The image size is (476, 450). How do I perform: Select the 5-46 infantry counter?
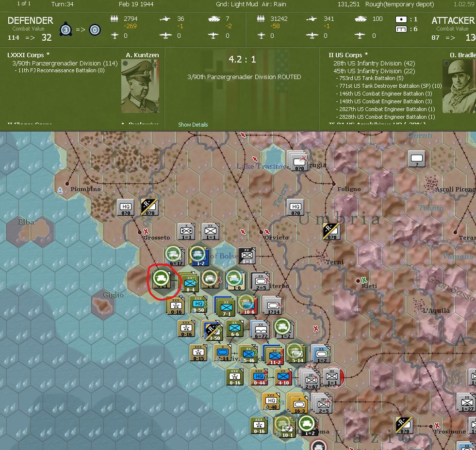click(248, 355)
